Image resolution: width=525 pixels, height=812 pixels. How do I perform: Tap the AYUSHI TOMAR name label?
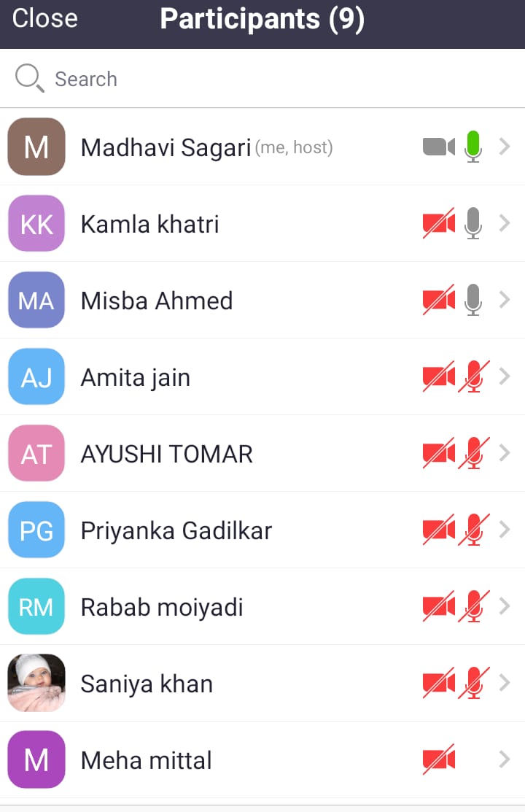[x=166, y=455]
